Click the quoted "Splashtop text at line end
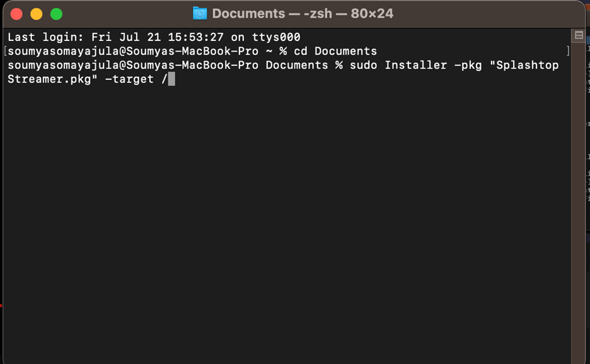 tap(524, 65)
